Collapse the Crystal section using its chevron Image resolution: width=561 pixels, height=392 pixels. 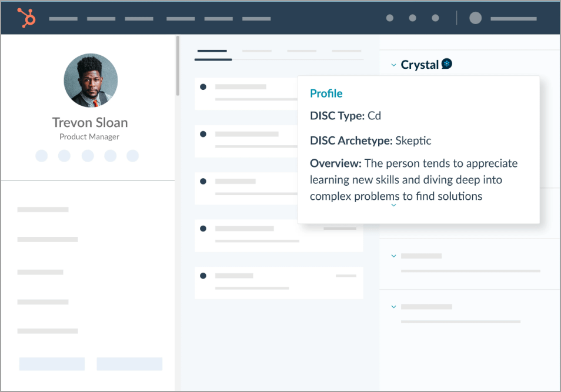click(x=393, y=65)
